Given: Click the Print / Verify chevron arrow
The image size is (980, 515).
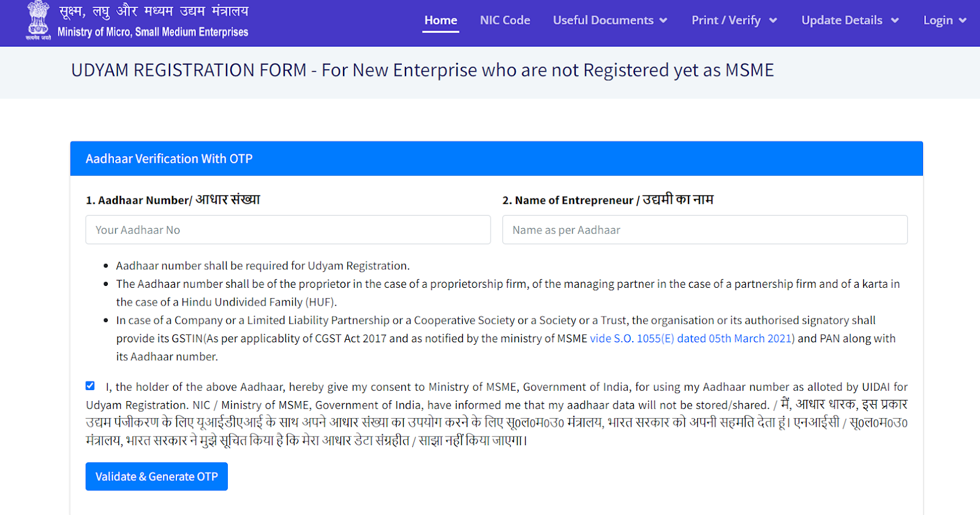Looking at the screenshot, I should click(773, 21).
